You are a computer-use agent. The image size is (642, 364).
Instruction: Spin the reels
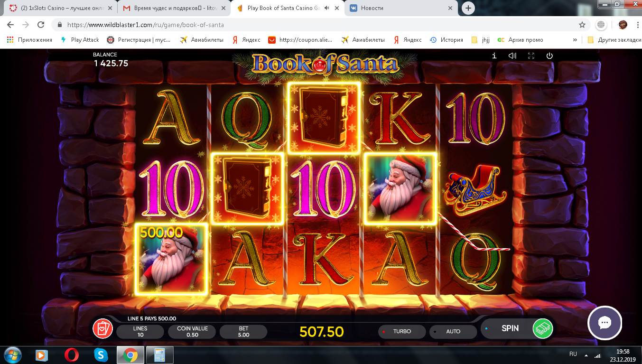pyautogui.click(x=510, y=328)
